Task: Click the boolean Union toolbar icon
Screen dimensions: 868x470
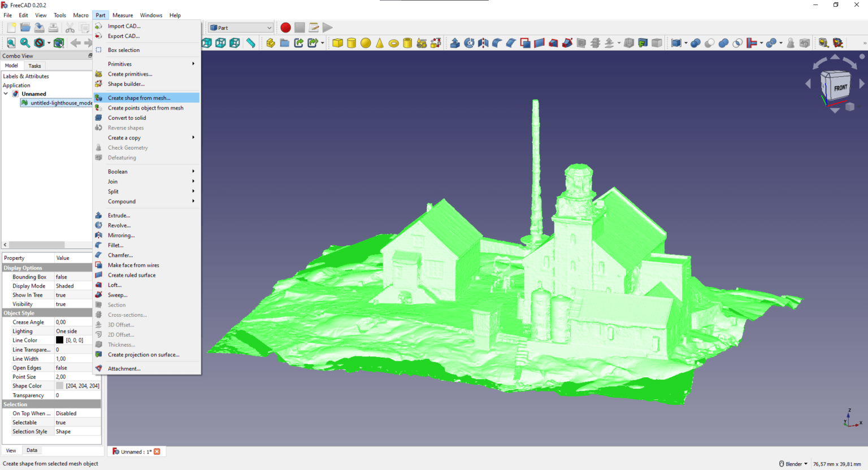Action: pos(723,43)
